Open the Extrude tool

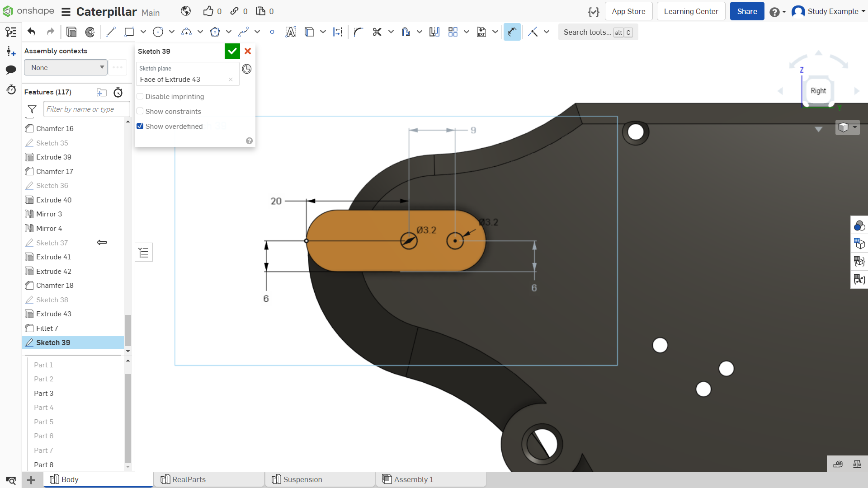pyautogui.click(x=71, y=32)
